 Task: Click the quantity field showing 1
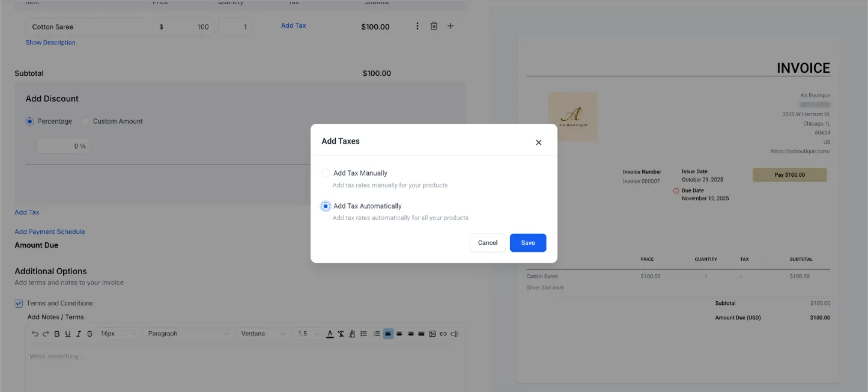[235, 27]
